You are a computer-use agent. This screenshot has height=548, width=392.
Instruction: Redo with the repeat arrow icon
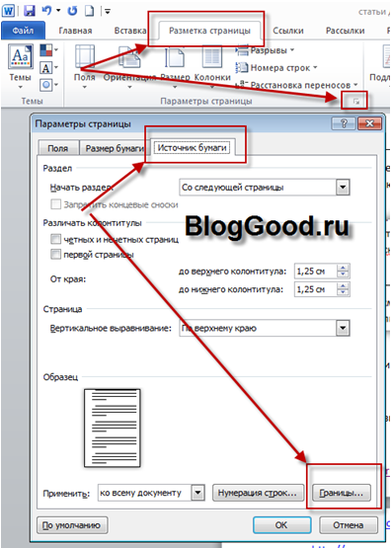pyautogui.click(x=72, y=11)
